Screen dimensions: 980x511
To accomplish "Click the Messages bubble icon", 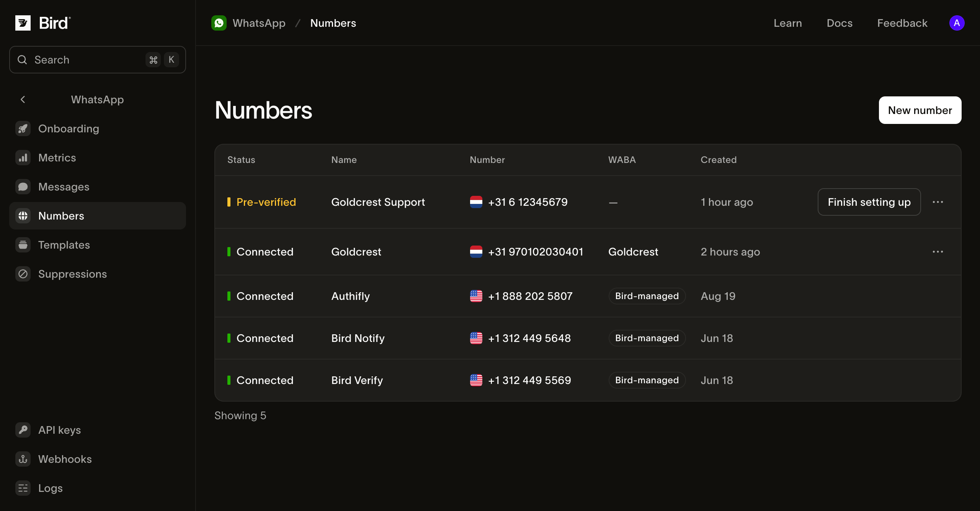I will tap(23, 187).
